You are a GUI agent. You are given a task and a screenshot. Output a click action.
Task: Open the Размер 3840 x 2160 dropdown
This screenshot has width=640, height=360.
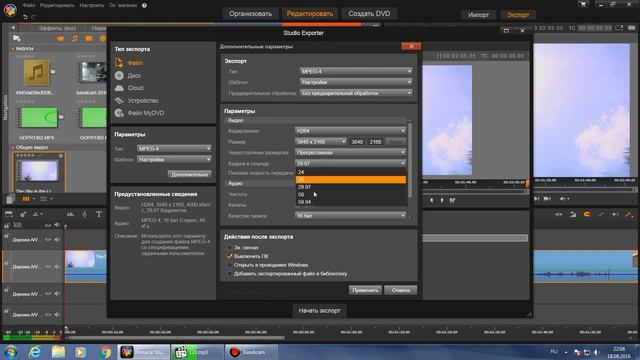[321, 142]
